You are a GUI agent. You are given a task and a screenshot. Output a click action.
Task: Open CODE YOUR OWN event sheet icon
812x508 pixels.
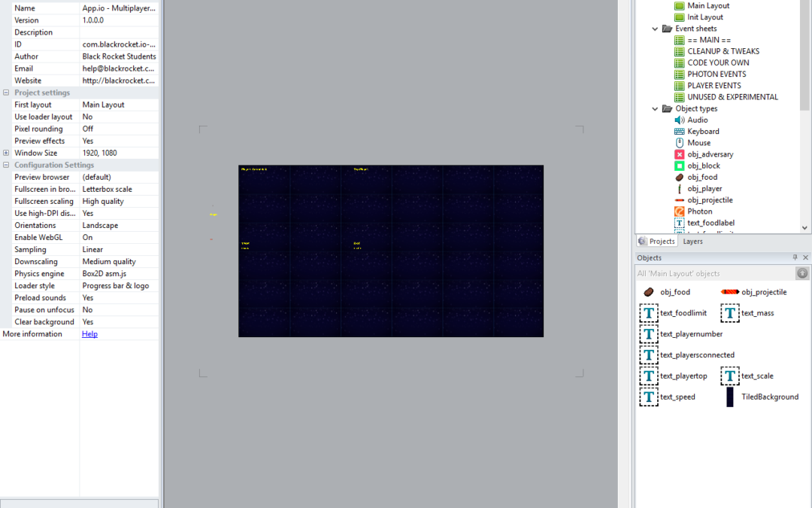679,62
